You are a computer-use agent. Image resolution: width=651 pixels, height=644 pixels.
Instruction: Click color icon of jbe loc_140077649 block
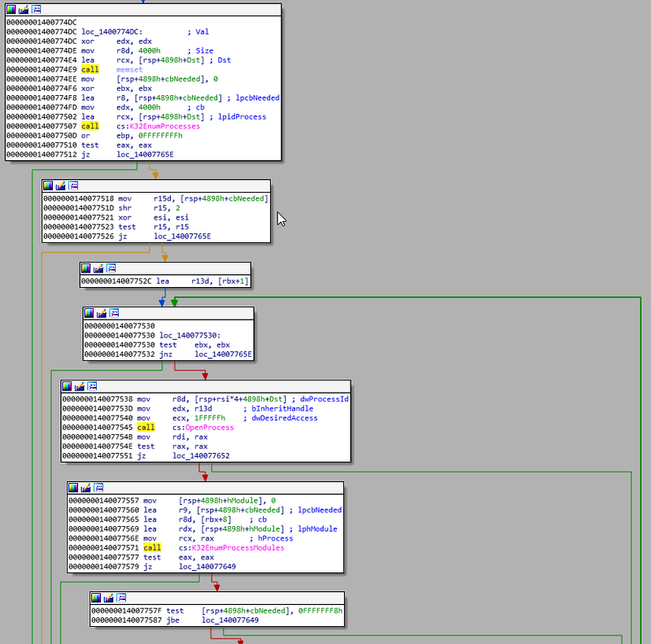click(x=96, y=598)
